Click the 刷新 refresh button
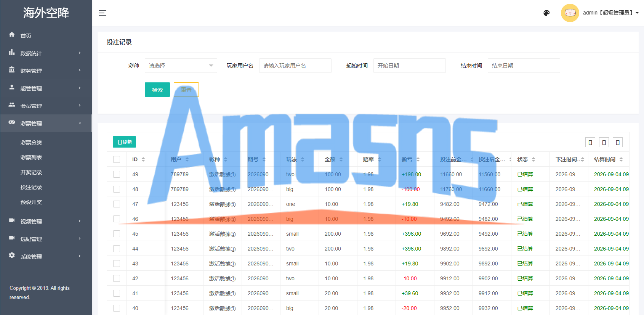 (124, 142)
